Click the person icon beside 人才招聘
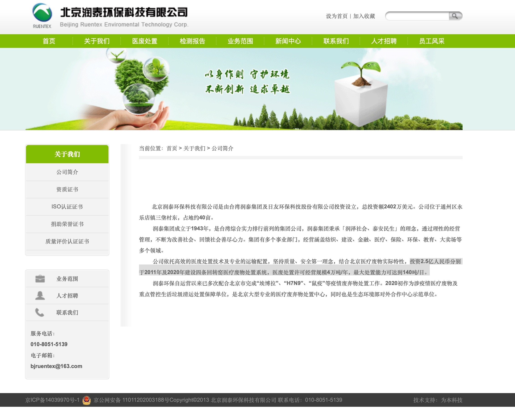Screen dimensions: 515x420 [x=40, y=296]
